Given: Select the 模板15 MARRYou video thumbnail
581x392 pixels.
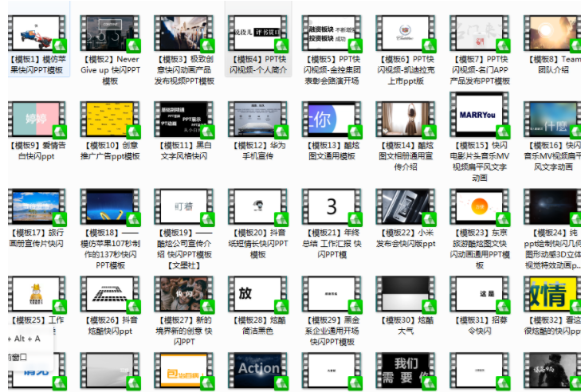Looking at the screenshot, I should tap(479, 116).
